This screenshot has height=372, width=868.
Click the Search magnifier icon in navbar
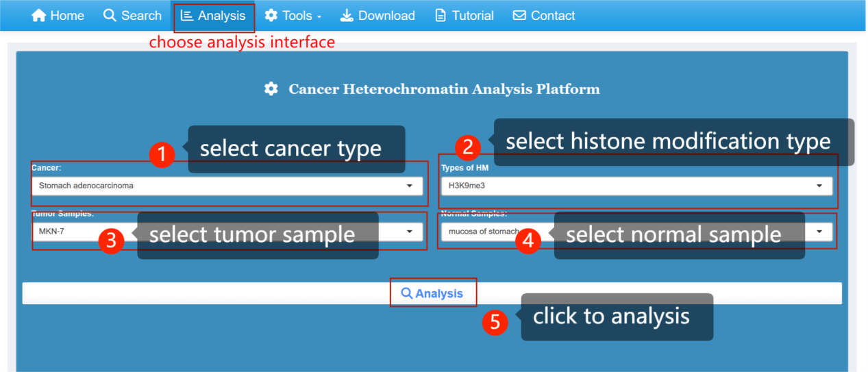coord(110,15)
